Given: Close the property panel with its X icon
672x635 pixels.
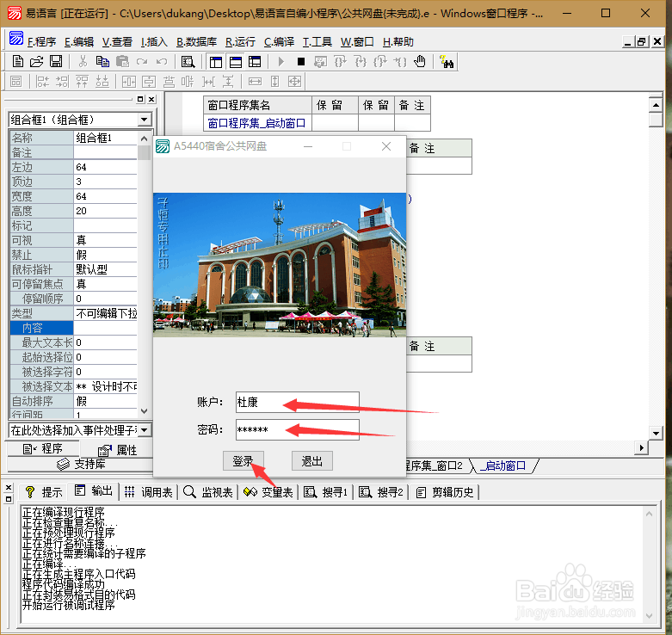Looking at the screenshot, I should coord(151,99).
